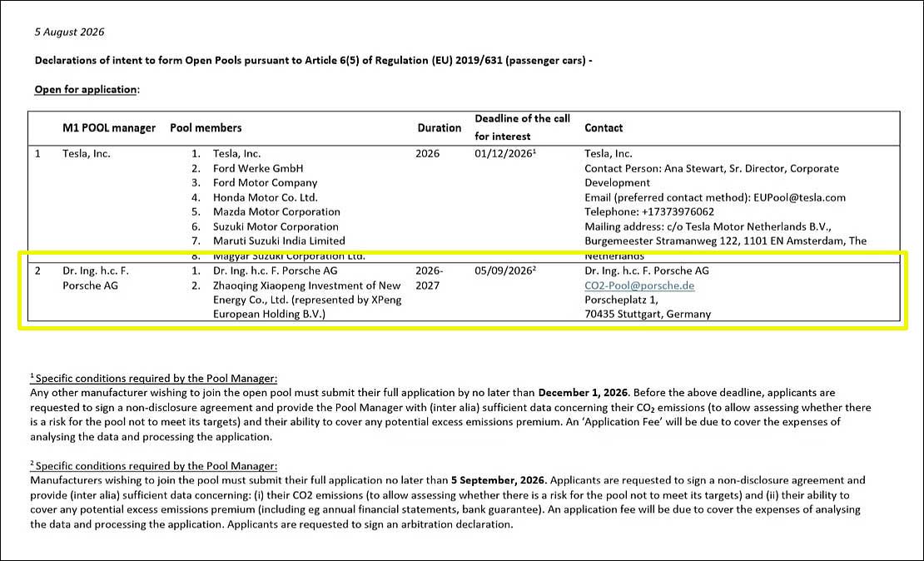This screenshot has height=561, width=924.
Task: Select the bold '5 September, 2026' deadline
Action: pos(499,480)
